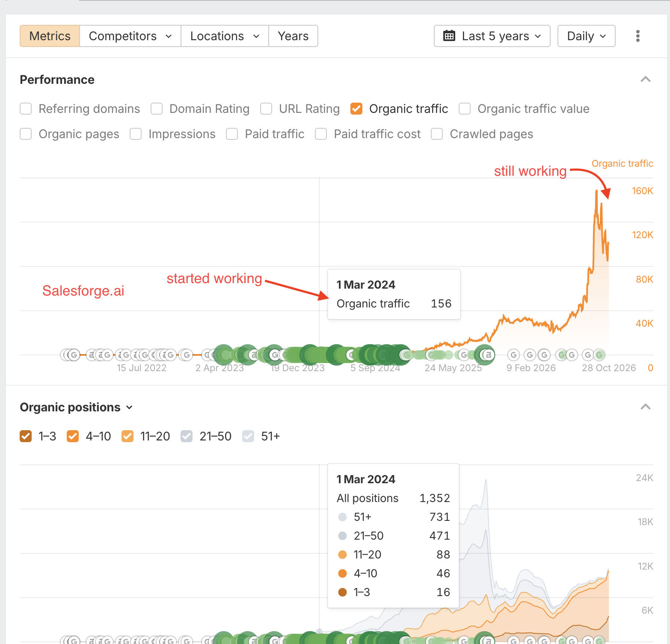Open the Last 5 years date dropdown
The height and width of the screenshot is (644, 670).
coord(492,36)
